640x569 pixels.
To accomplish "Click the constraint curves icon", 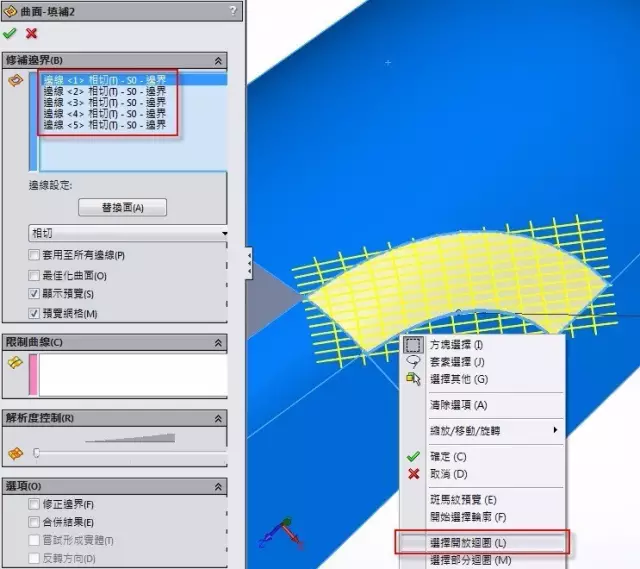I will [15, 362].
